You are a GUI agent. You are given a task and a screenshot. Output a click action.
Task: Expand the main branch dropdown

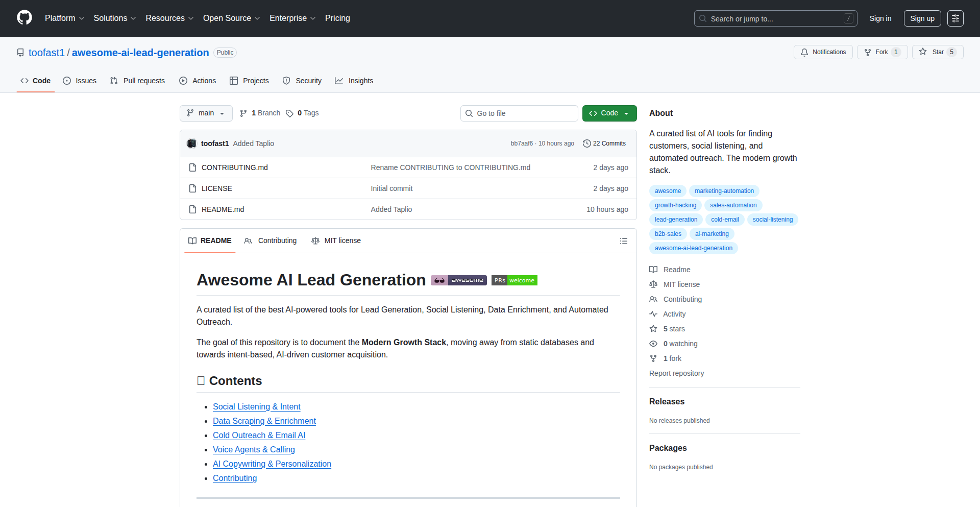coord(206,113)
